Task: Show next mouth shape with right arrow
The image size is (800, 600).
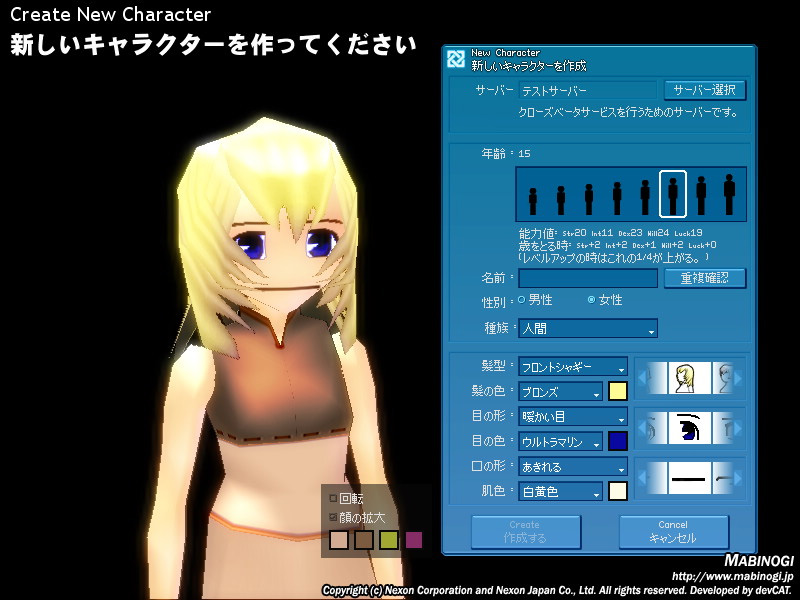Action: (x=738, y=478)
